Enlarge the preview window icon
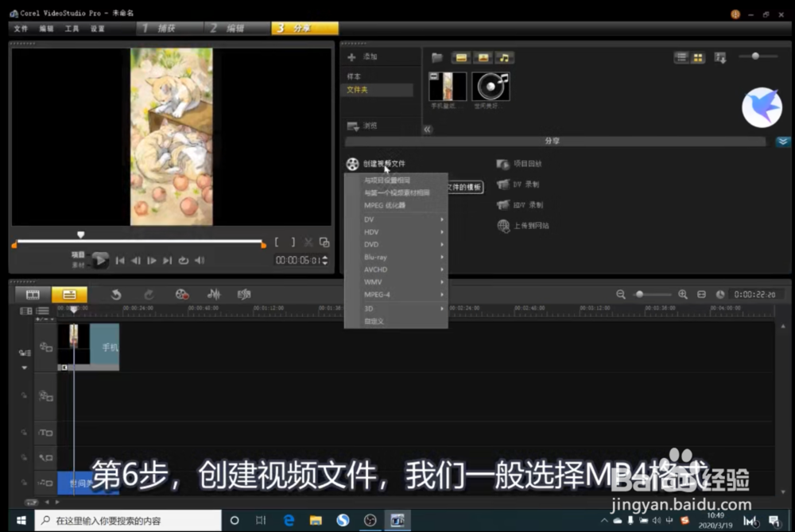 click(x=324, y=243)
